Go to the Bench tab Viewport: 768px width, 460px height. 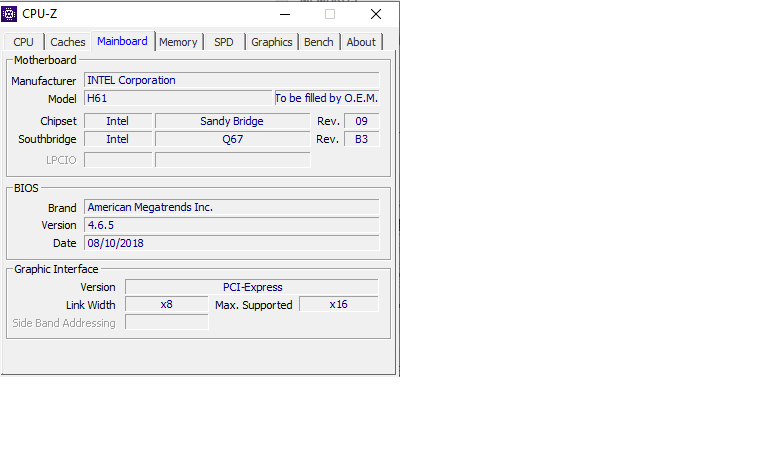pyautogui.click(x=319, y=42)
